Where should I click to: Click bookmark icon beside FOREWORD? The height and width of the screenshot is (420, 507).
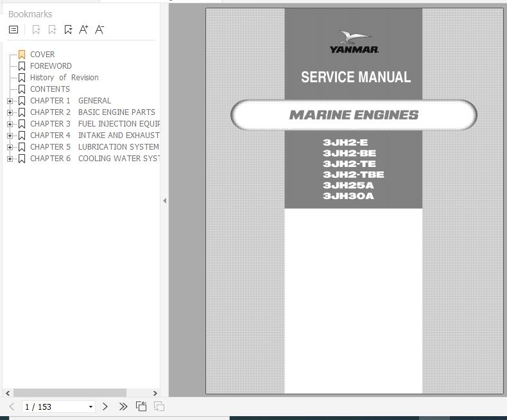pos(22,66)
